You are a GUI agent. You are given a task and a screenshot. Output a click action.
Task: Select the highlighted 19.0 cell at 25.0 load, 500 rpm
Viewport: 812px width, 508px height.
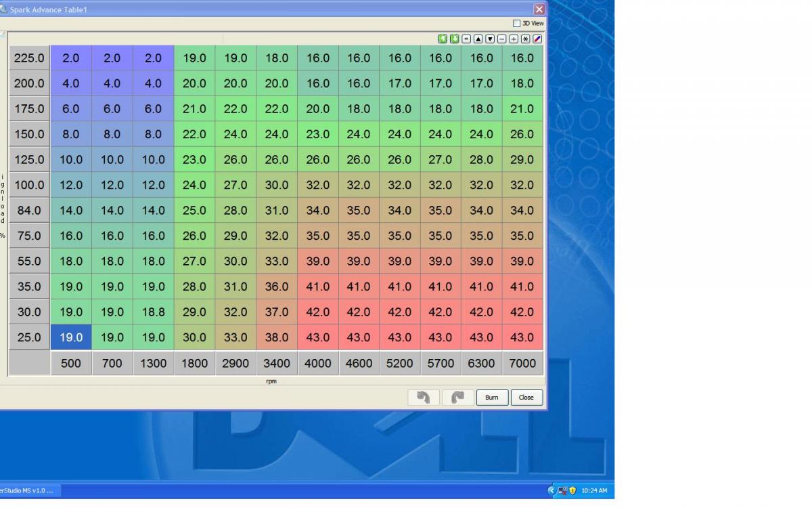point(71,337)
